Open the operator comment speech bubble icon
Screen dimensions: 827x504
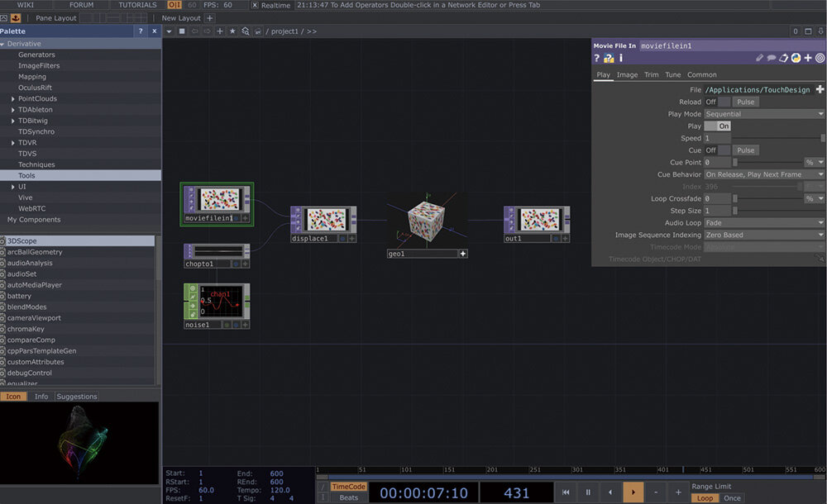point(771,59)
